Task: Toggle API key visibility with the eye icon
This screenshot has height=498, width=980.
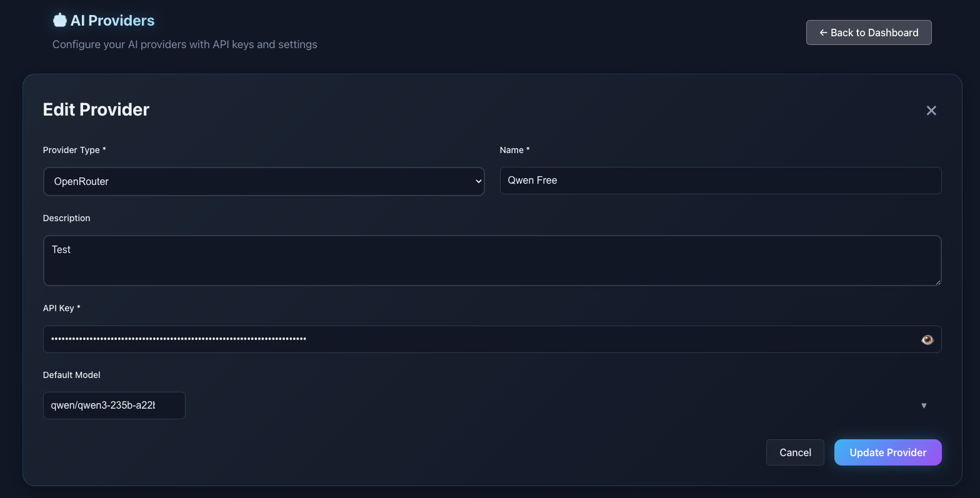Action: click(x=927, y=339)
